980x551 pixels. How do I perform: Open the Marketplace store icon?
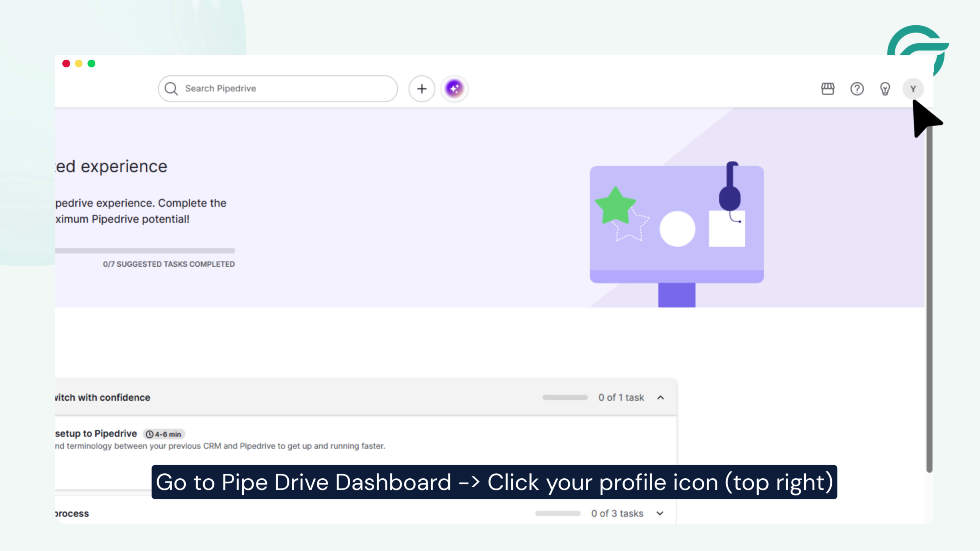(828, 89)
